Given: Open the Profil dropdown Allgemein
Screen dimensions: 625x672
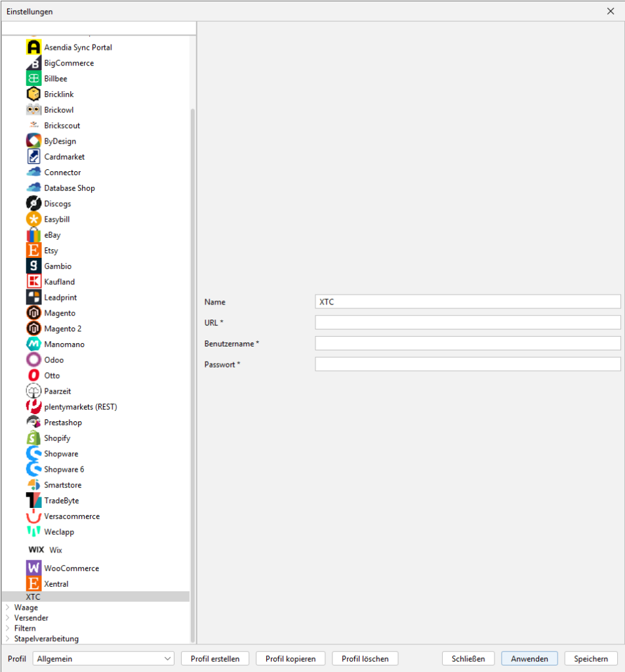Looking at the screenshot, I should pyautogui.click(x=104, y=659).
